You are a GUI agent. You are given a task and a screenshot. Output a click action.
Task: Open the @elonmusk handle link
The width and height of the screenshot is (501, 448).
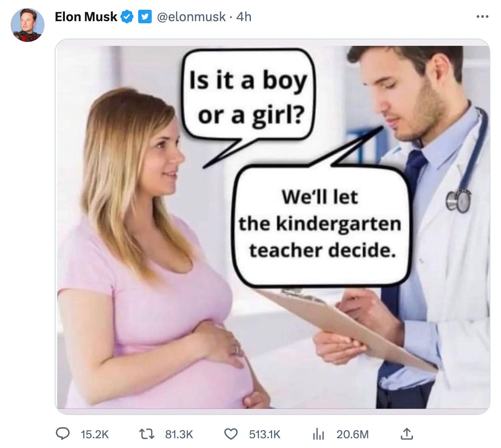click(x=191, y=17)
